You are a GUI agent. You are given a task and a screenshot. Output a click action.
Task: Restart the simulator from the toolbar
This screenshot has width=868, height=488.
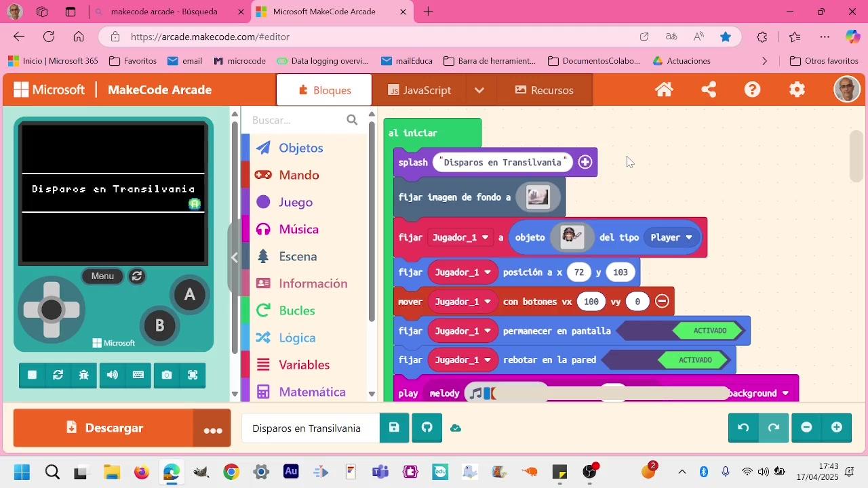tap(58, 375)
